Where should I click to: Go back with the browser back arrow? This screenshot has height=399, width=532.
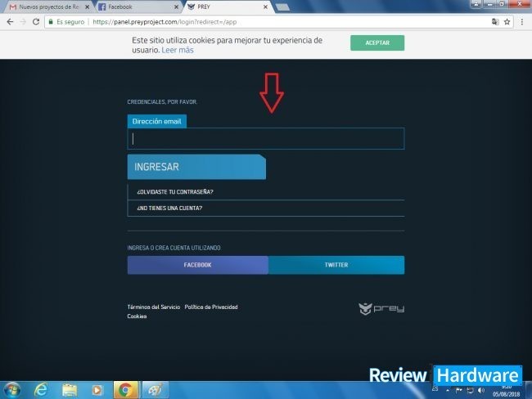click(10, 22)
